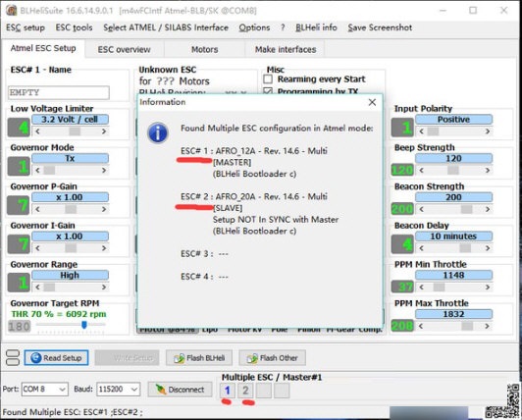Viewport: 522px width, 420px height.
Task: Decrease Governor Mode with left arrow
Action: 37,170
